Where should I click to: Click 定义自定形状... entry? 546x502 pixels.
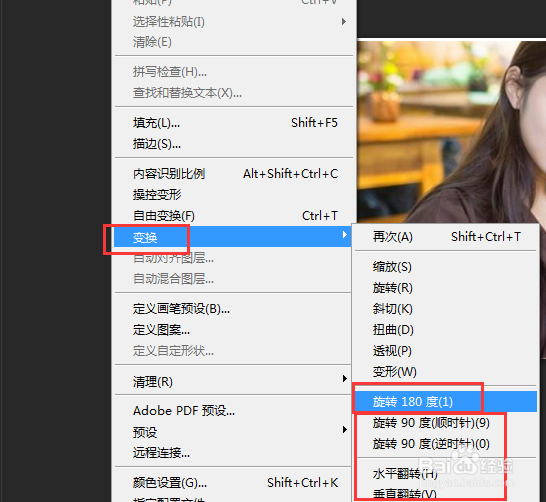click(x=233, y=351)
